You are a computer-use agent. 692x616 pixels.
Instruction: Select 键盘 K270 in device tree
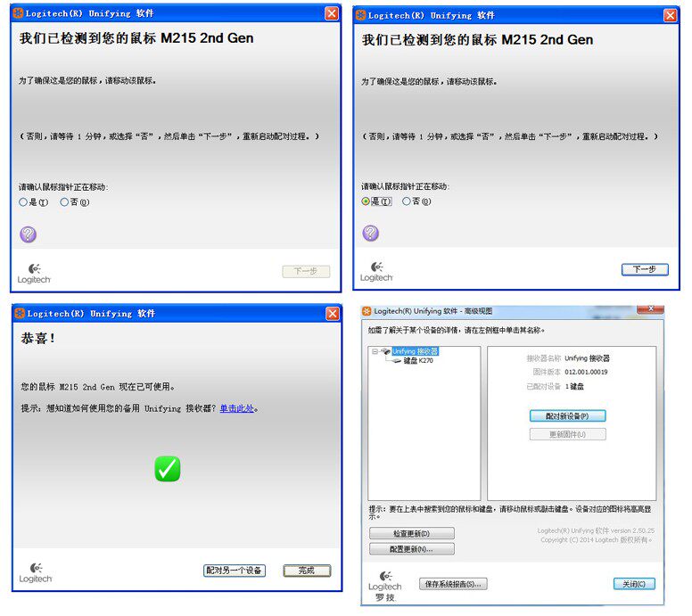(418, 360)
